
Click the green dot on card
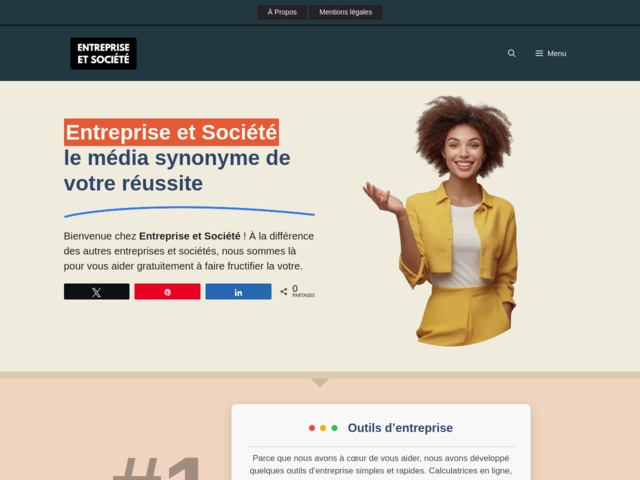pos(334,428)
